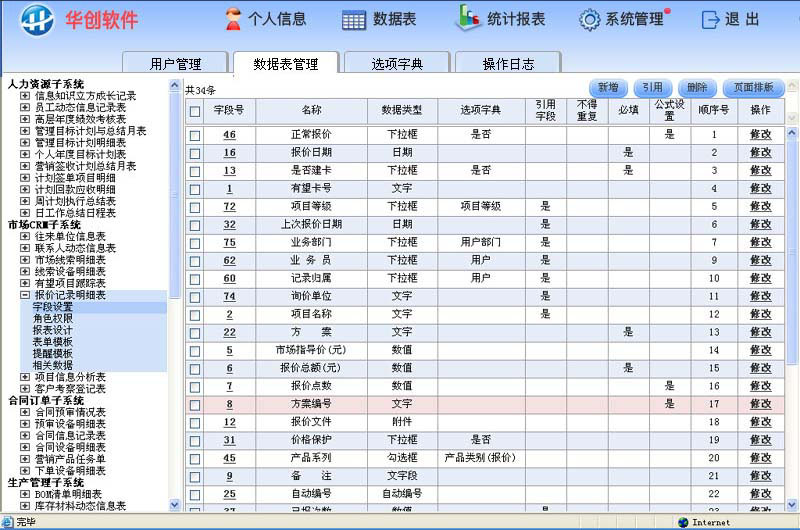Toggle the select-all header checkbox

(x=195, y=111)
